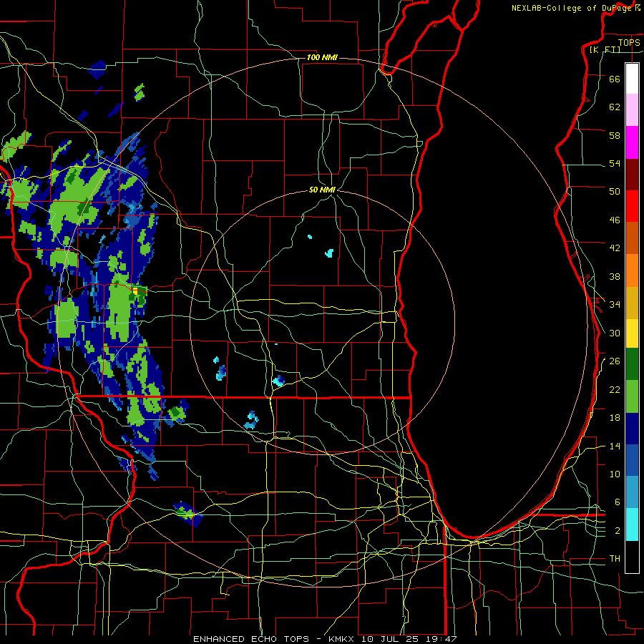Click the black TH threshold swatch

632,557
